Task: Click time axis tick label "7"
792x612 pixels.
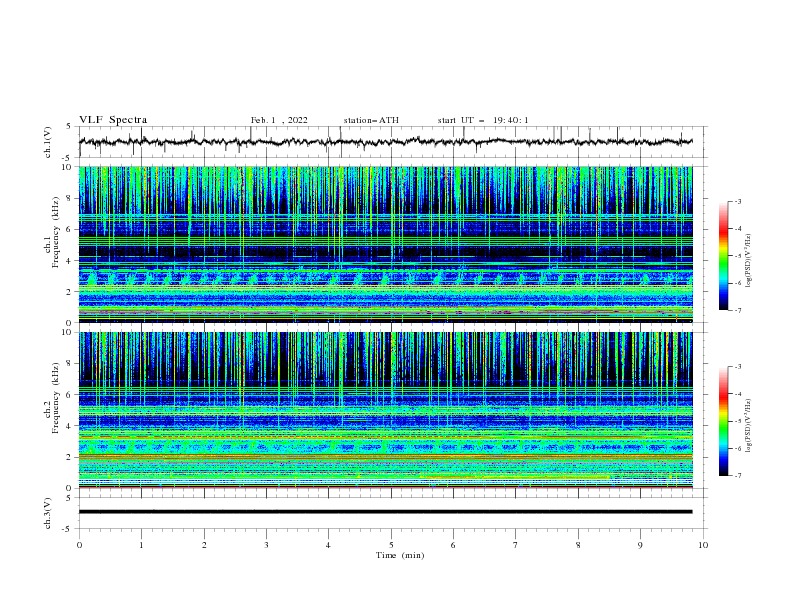Action: pos(516,545)
